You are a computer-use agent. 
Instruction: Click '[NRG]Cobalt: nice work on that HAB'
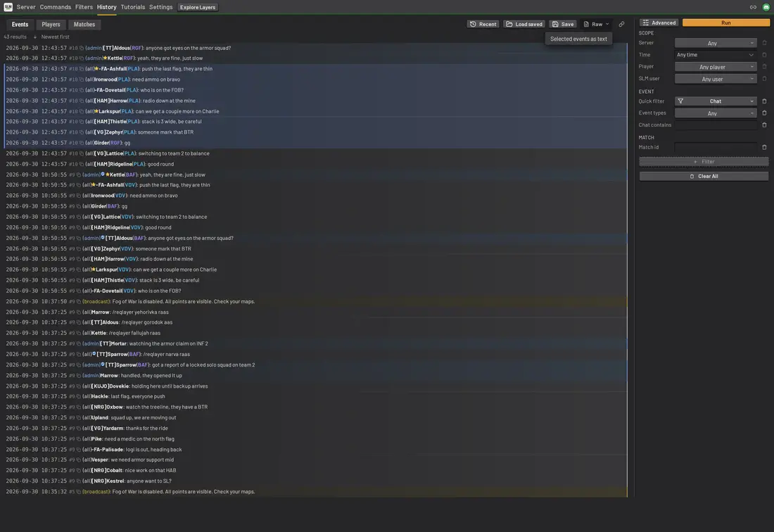point(133,470)
